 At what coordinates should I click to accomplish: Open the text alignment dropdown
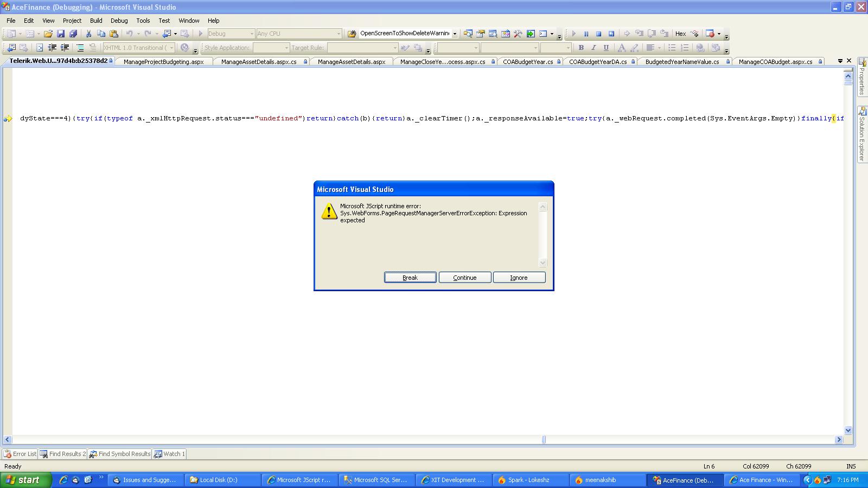click(659, 48)
